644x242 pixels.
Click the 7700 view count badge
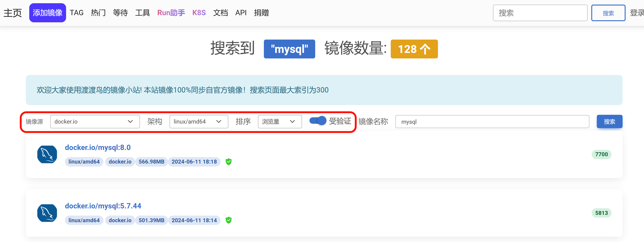[x=601, y=154]
